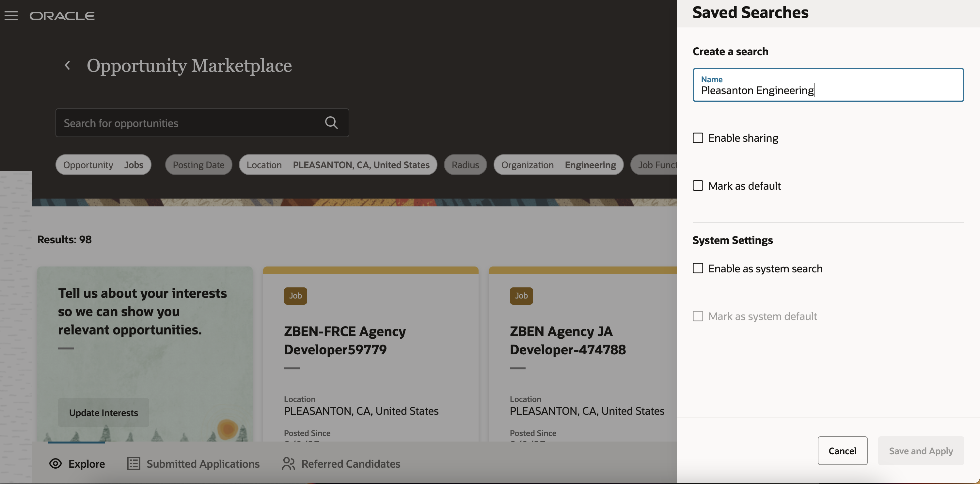Expand the Organization Engineering filter
Image resolution: width=980 pixels, height=484 pixels.
(x=558, y=165)
